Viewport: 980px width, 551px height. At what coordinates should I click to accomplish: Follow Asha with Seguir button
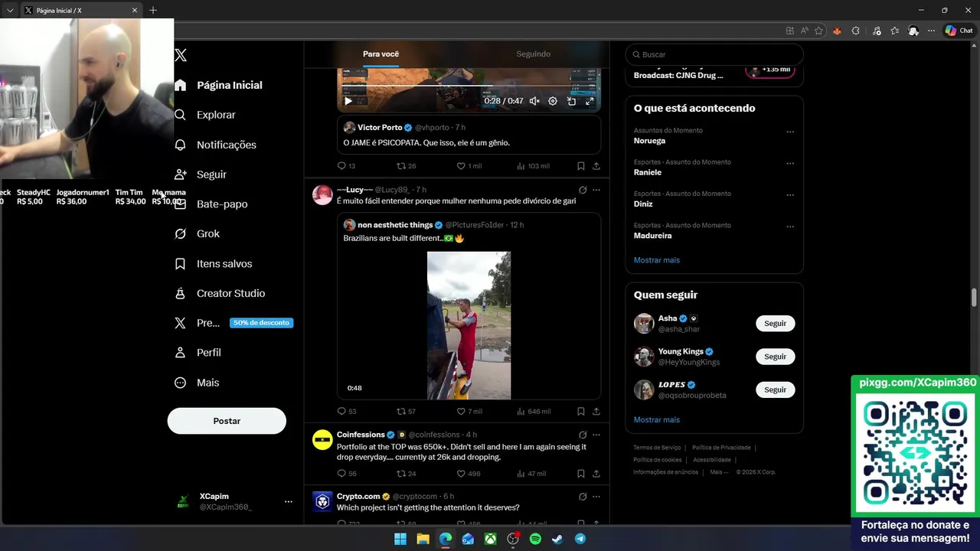point(775,324)
